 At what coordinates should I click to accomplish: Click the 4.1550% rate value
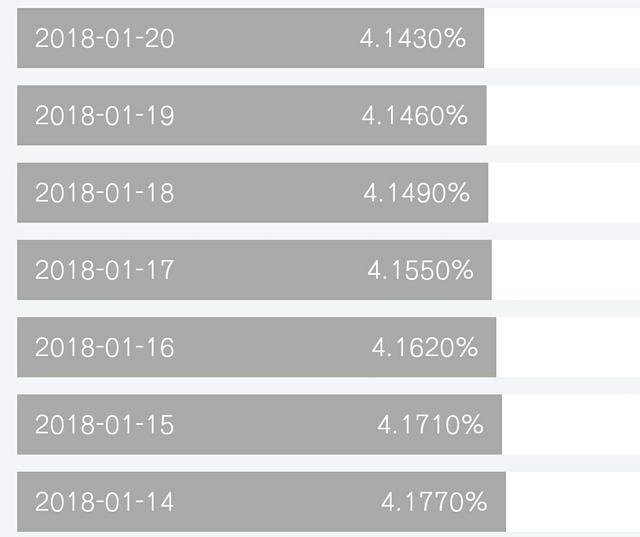coord(420,270)
